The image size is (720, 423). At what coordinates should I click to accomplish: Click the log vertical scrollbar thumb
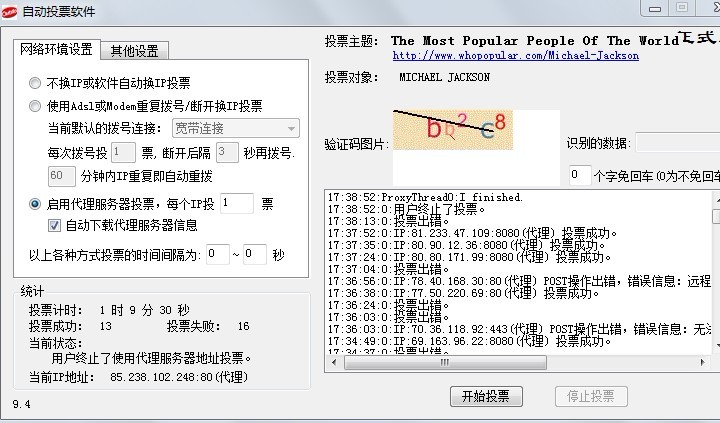click(716, 216)
